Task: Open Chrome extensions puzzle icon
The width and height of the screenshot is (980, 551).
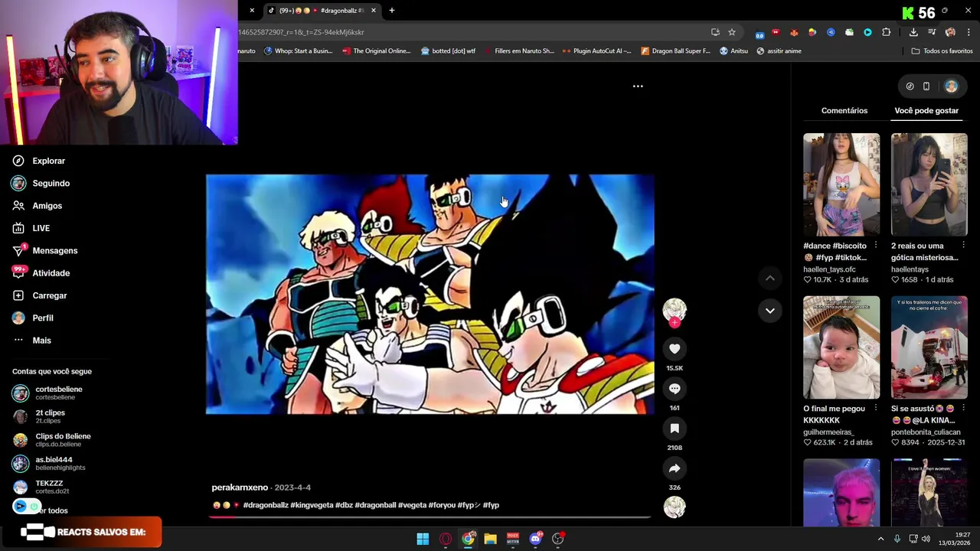Action: [x=887, y=32]
